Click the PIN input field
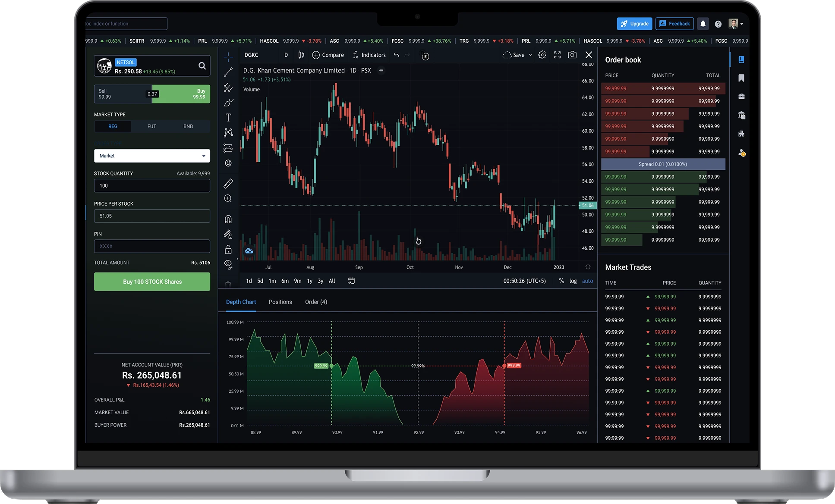The height and width of the screenshot is (504, 835). [152, 246]
